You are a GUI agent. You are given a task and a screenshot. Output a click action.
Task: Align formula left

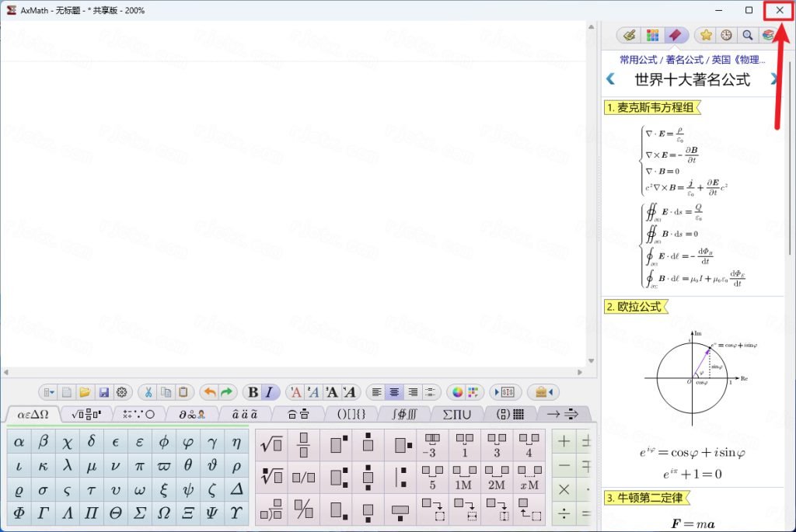click(x=377, y=392)
